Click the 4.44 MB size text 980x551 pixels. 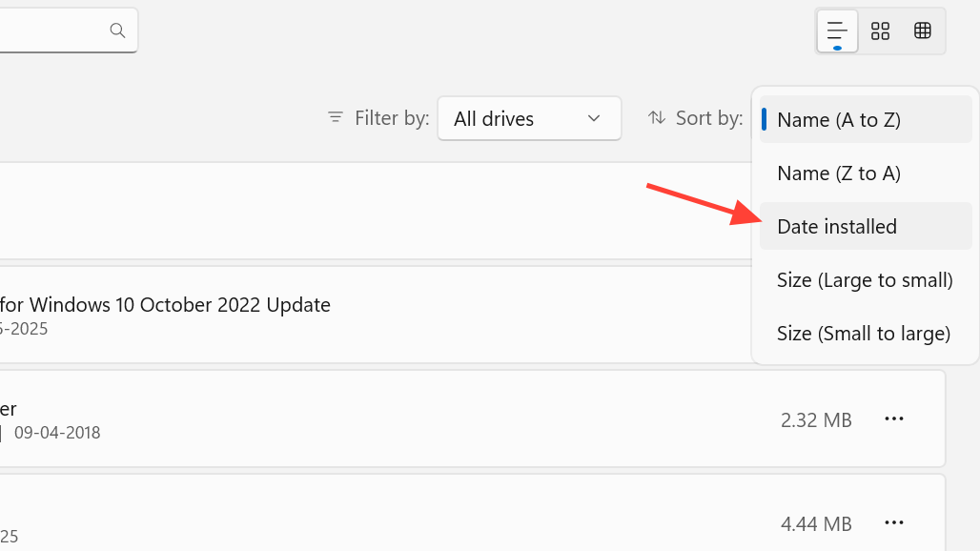[x=815, y=523]
